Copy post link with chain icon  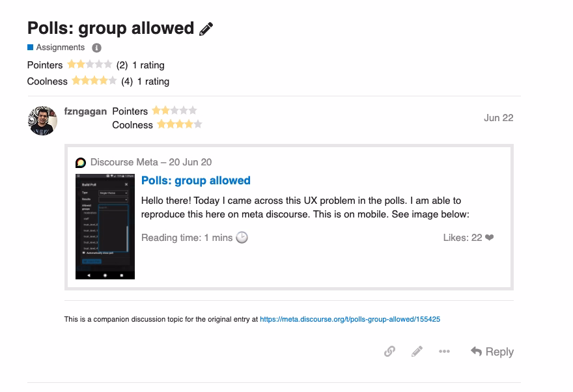(389, 351)
